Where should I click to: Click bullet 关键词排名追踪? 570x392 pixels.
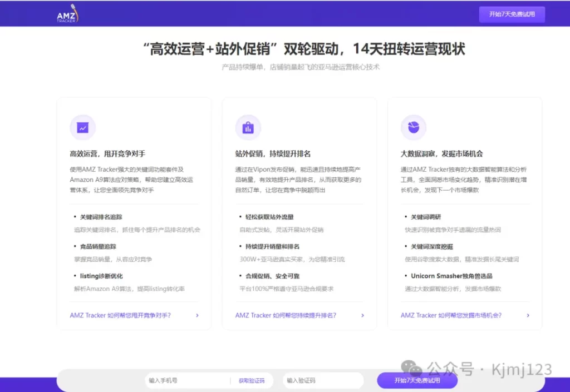point(101,217)
